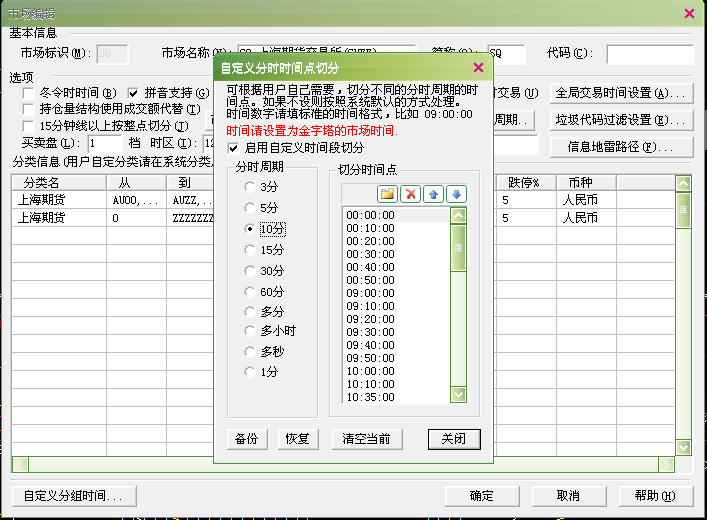The height and width of the screenshot is (520, 707).
Task: Toggle 启用自定义时间段切分 checkbox
Action: [234, 147]
